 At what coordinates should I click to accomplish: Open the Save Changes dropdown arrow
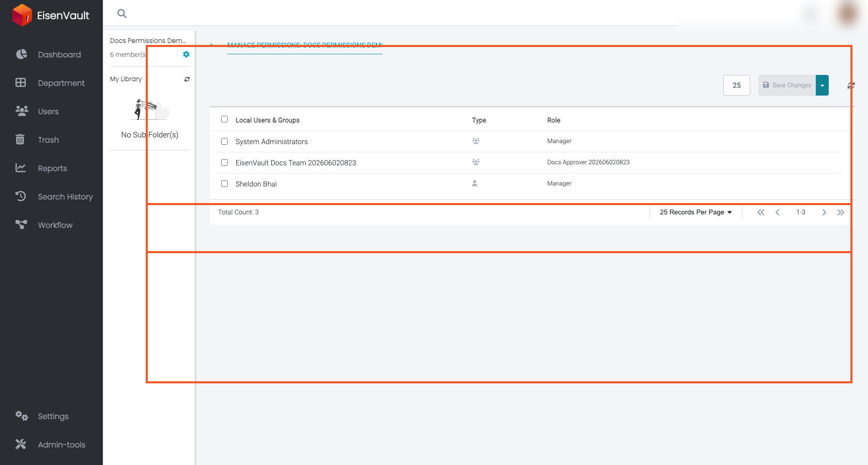click(822, 85)
